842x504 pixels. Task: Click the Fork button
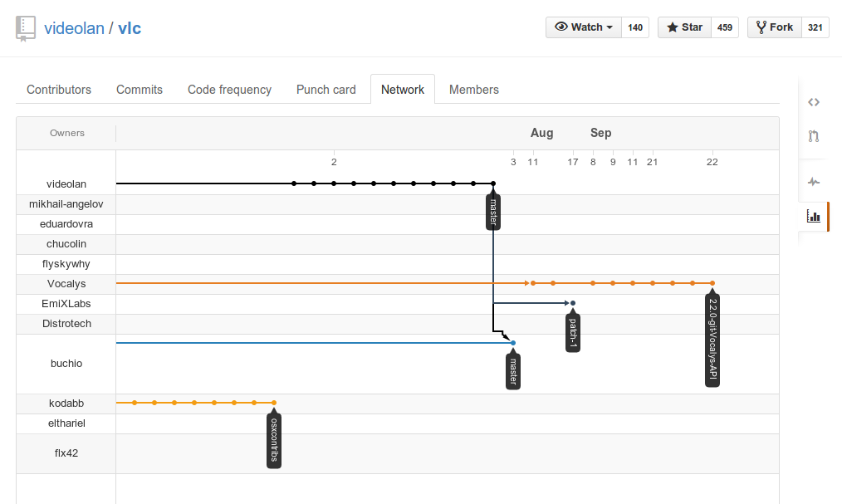coord(775,27)
